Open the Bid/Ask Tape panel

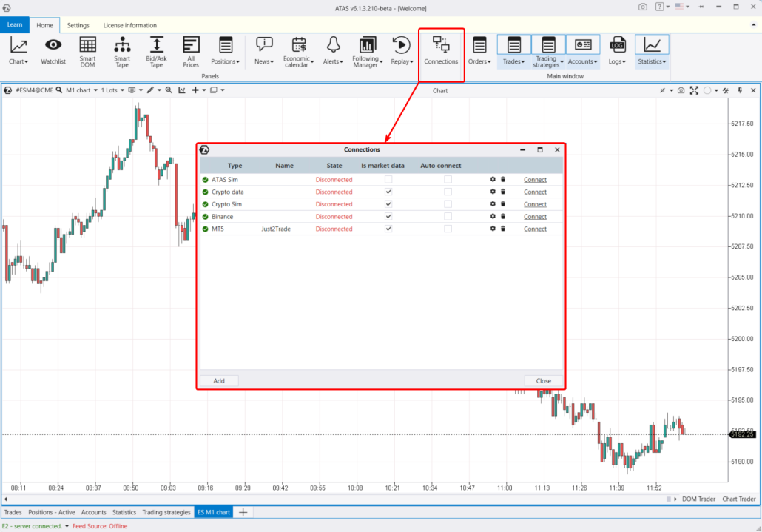pyautogui.click(x=156, y=51)
